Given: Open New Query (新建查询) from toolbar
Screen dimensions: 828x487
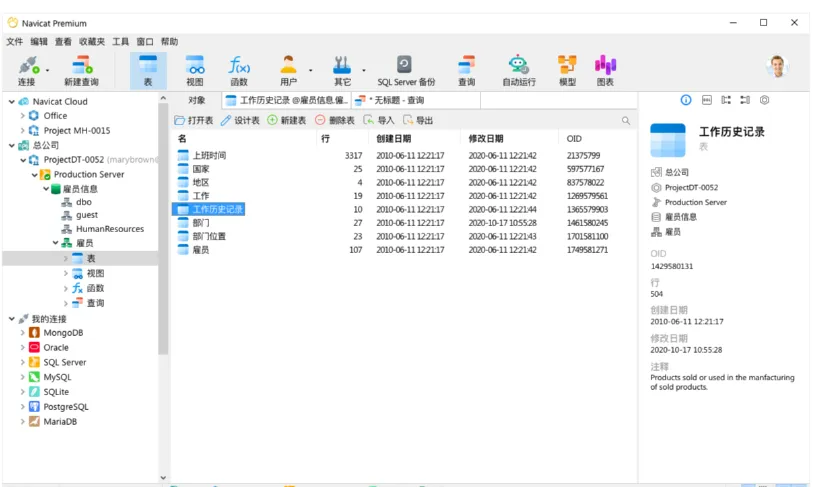Looking at the screenshot, I should pos(81,71).
